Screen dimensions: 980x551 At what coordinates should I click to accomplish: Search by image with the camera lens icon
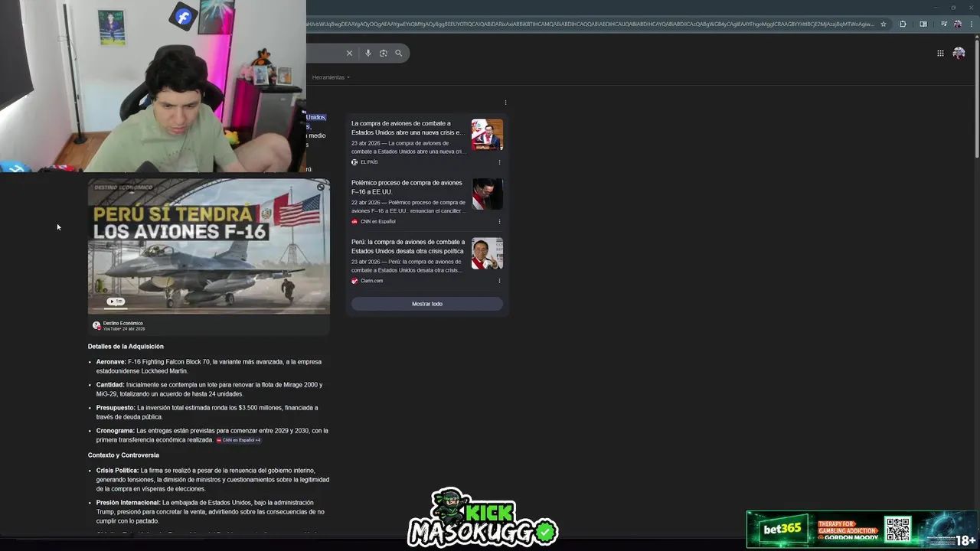pyautogui.click(x=384, y=53)
